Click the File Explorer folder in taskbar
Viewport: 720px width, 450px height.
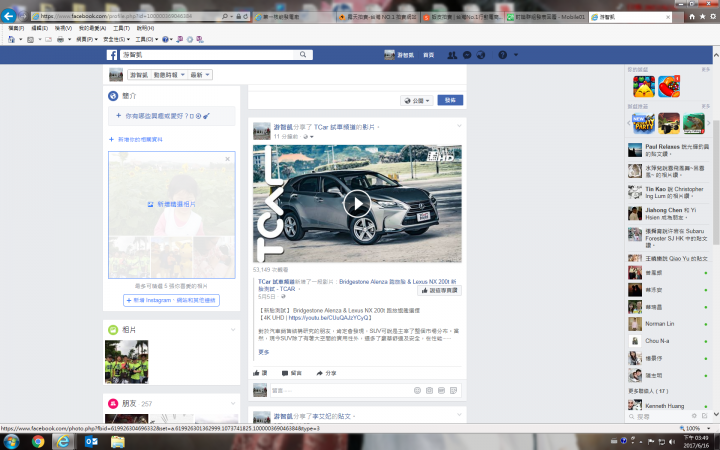[x=118, y=442]
